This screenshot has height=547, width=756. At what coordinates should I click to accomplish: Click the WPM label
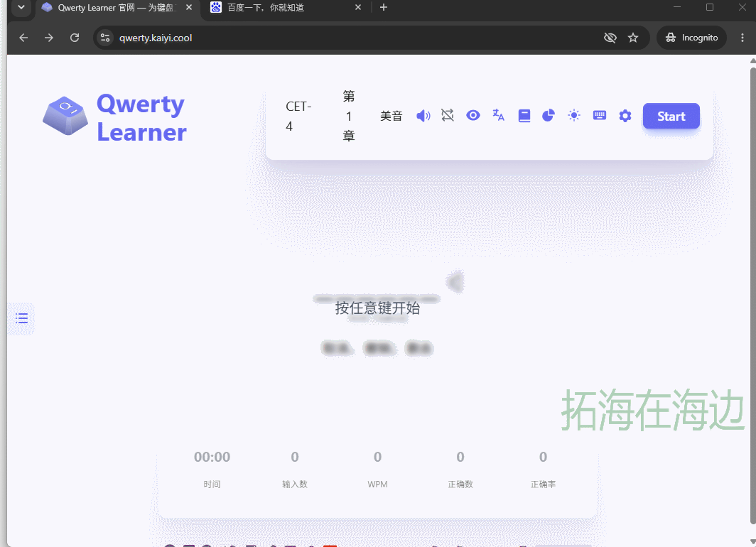[377, 484]
